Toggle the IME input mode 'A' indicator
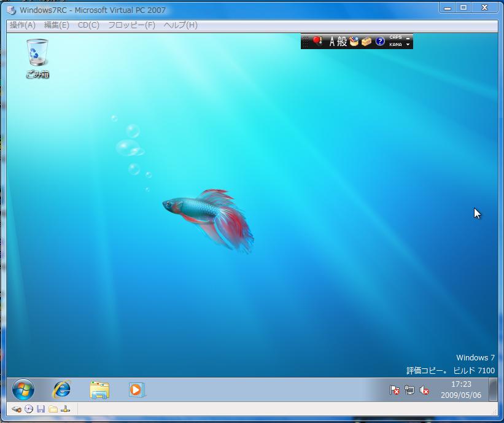The height and width of the screenshot is (423, 504). [x=332, y=42]
